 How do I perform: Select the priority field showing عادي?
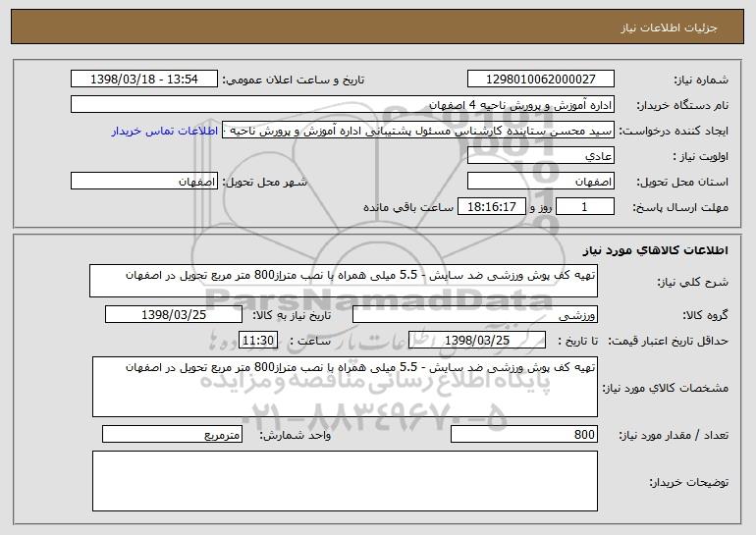540,156
